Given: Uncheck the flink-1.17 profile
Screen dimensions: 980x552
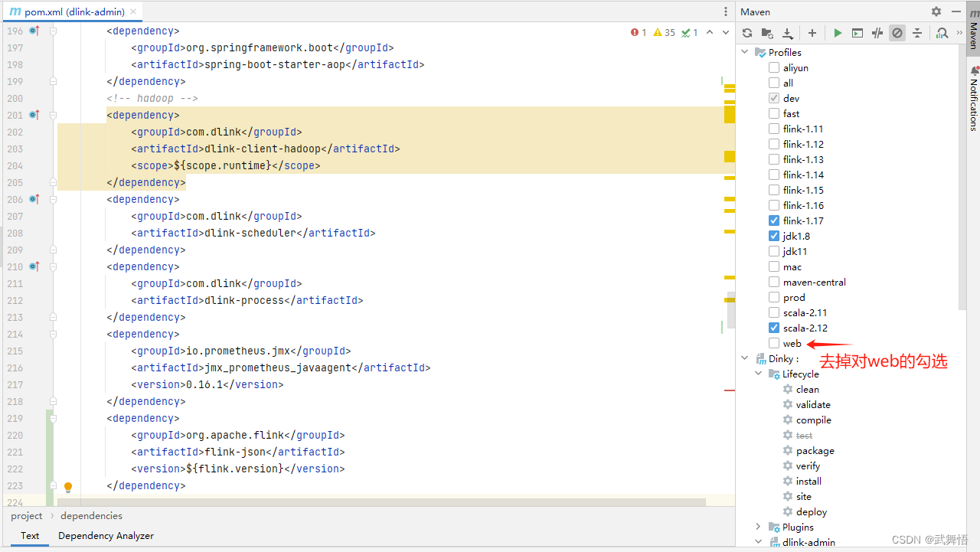Looking at the screenshot, I should coord(773,220).
